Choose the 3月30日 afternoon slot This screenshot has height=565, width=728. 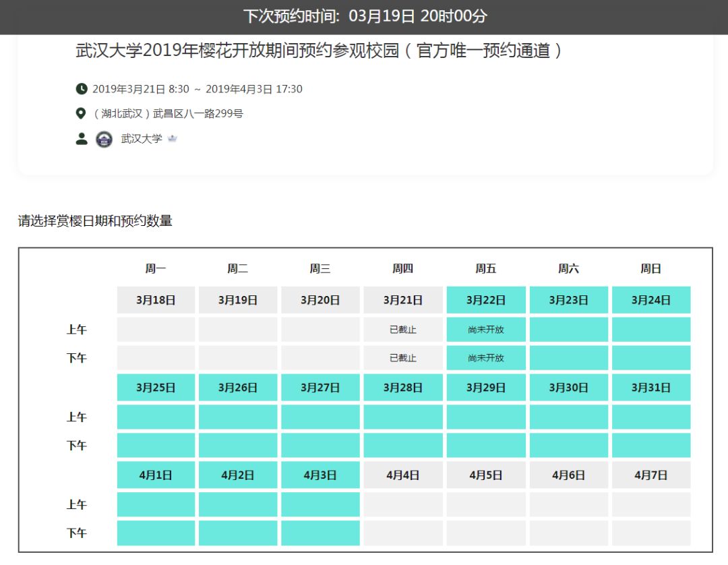tap(569, 445)
